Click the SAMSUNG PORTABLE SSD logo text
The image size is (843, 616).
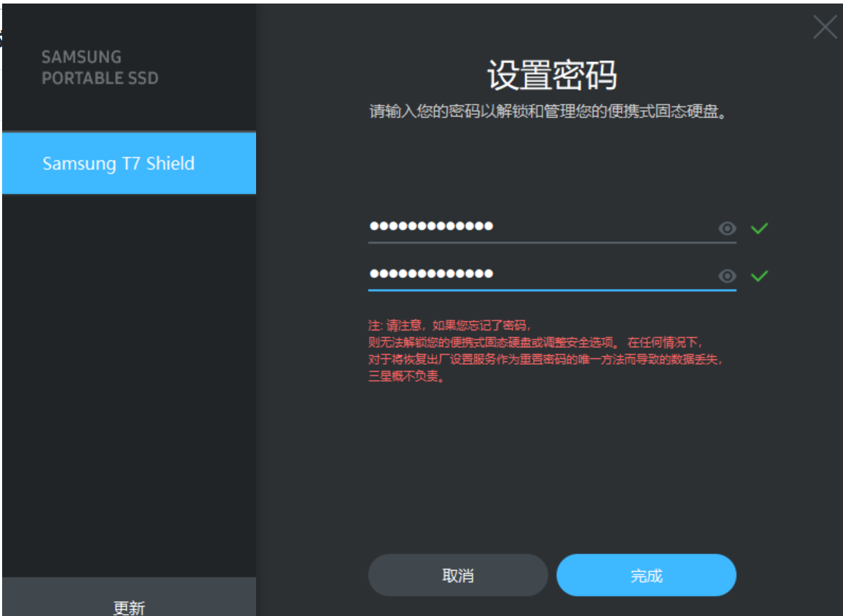pyautogui.click(x=100, y=67)
